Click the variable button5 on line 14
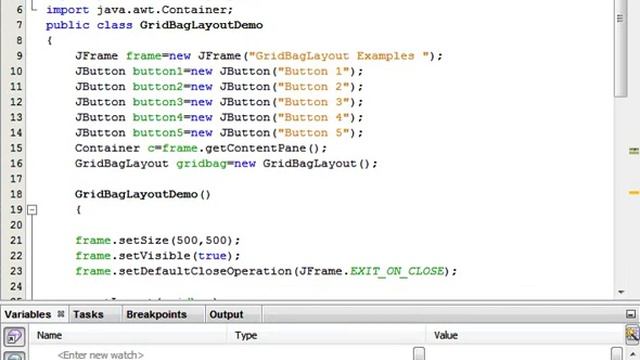Viewport: 640px width, 360px height. [158, 133]
